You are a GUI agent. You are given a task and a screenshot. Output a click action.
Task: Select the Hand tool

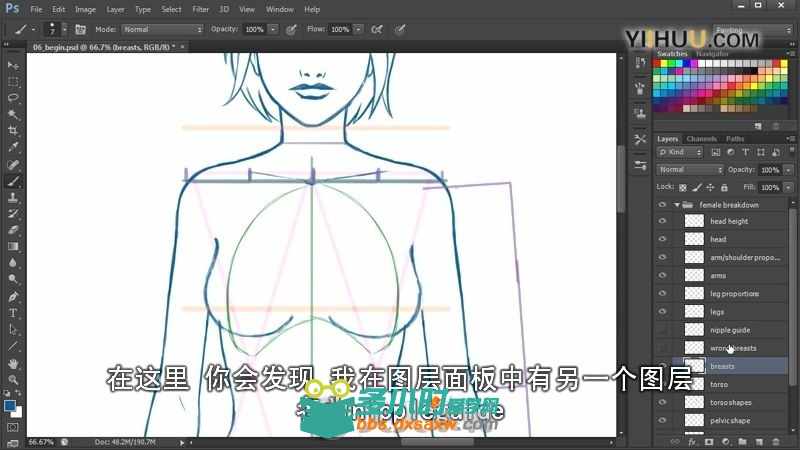(x=13, y=364)
